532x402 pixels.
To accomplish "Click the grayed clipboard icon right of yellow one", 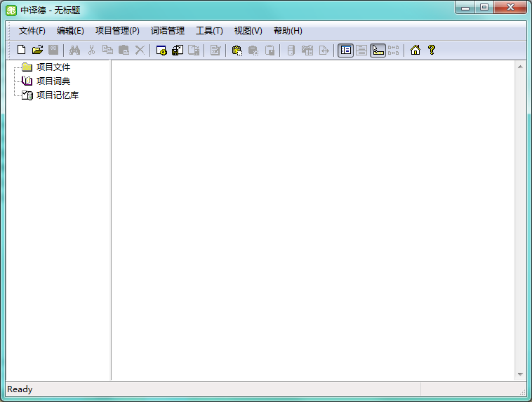I will pos(253,51).
